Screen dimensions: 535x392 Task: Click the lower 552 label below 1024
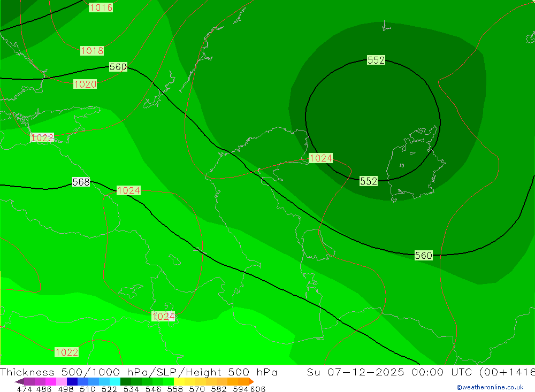click(x=369, y=181)
